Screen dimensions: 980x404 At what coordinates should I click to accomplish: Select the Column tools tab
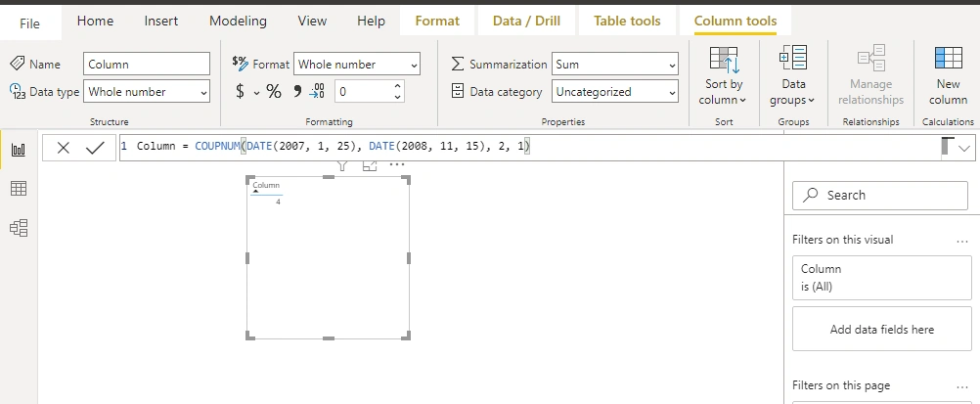[735, 21]
